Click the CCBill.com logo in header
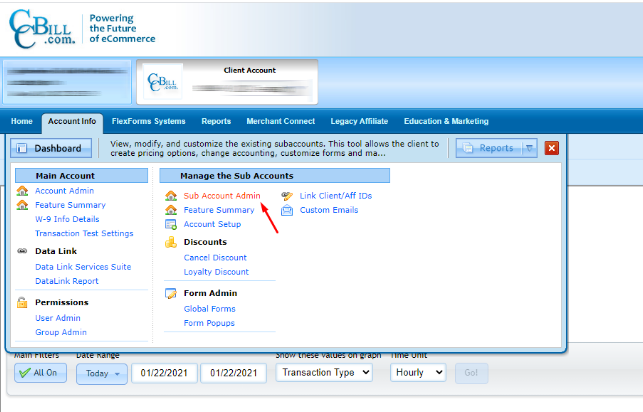Screen dimensions: 643x412 pos(42,29)
